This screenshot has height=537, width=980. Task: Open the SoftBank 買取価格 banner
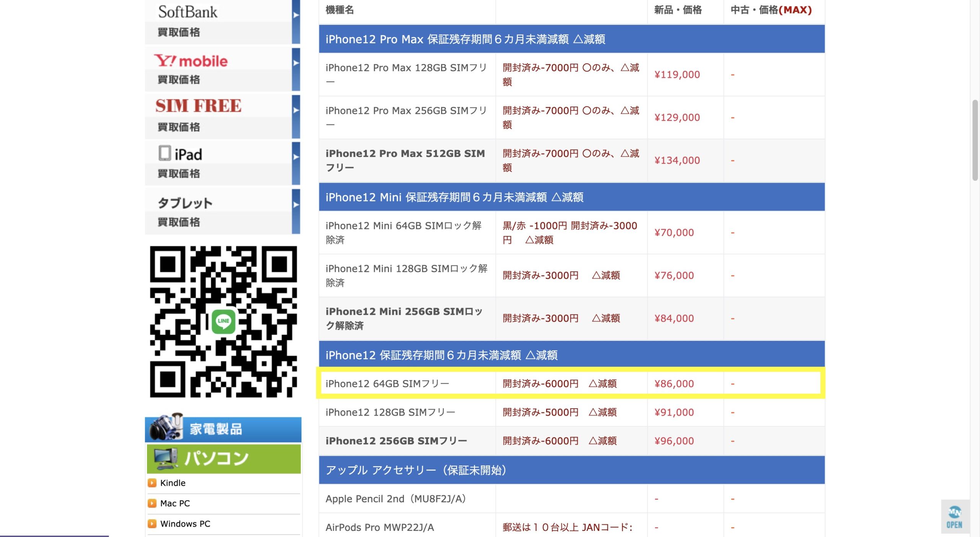tap(222, 22)
